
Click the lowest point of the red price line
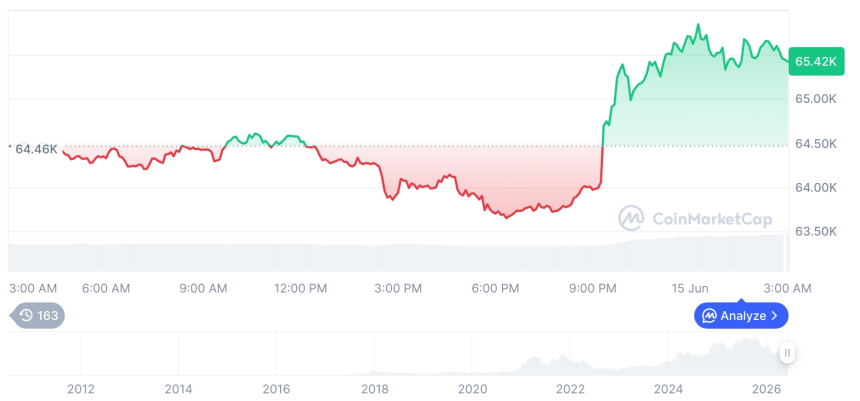(506, 218)
